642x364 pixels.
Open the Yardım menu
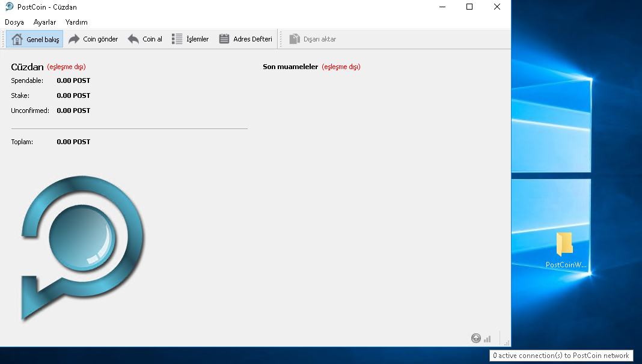click(x=76, y=22)
